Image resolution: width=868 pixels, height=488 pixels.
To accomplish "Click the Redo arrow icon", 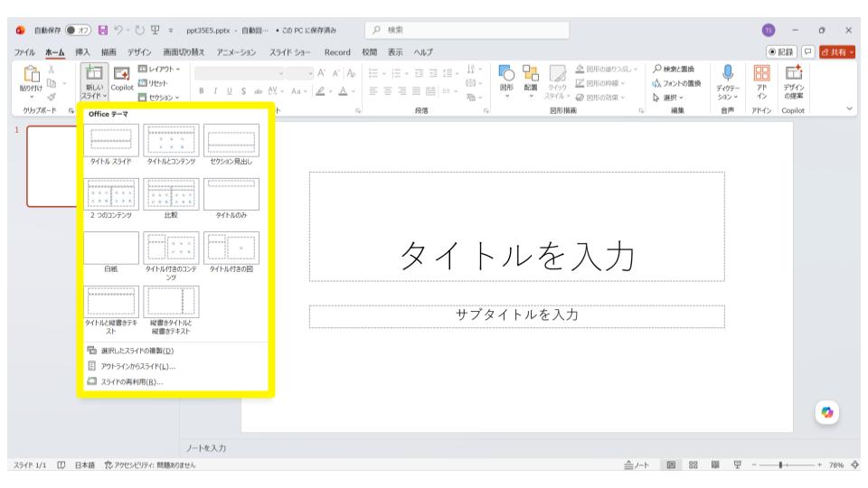I will (139, 30).
